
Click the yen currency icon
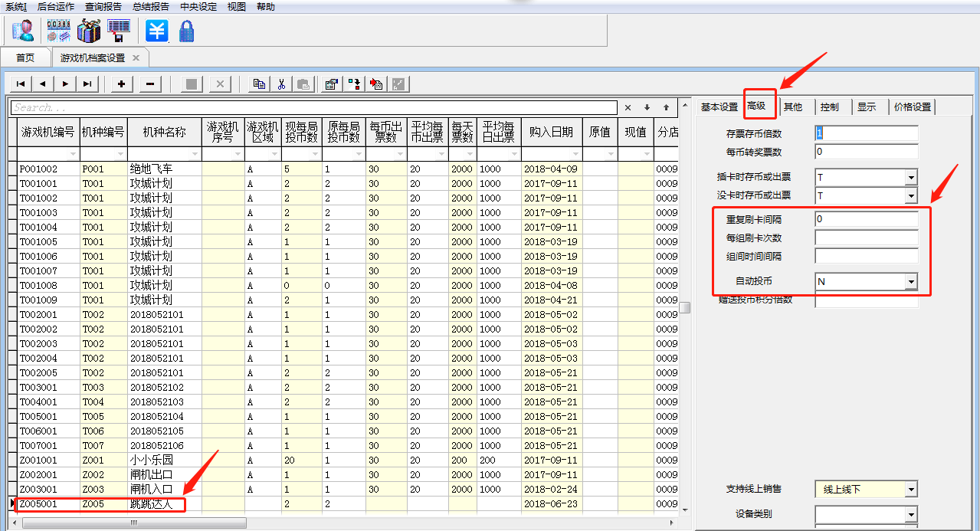pyautogui.click(x=157, y=31)
